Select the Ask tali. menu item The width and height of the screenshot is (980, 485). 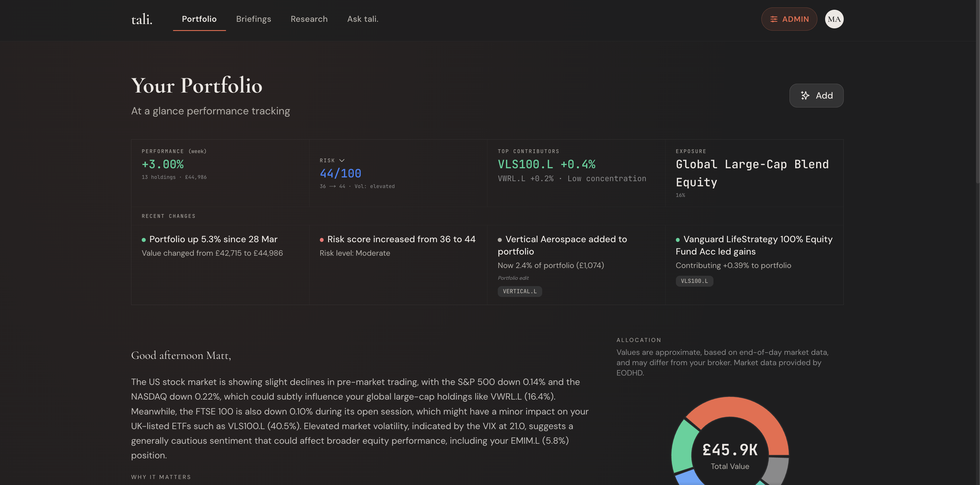pos(363,19)
